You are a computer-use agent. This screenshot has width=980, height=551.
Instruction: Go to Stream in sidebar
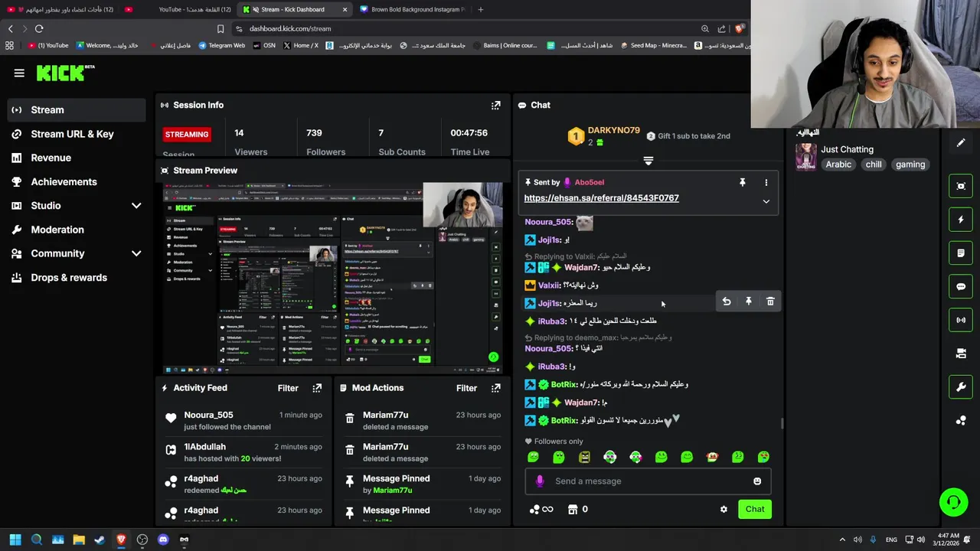click(x=77, y=110)
